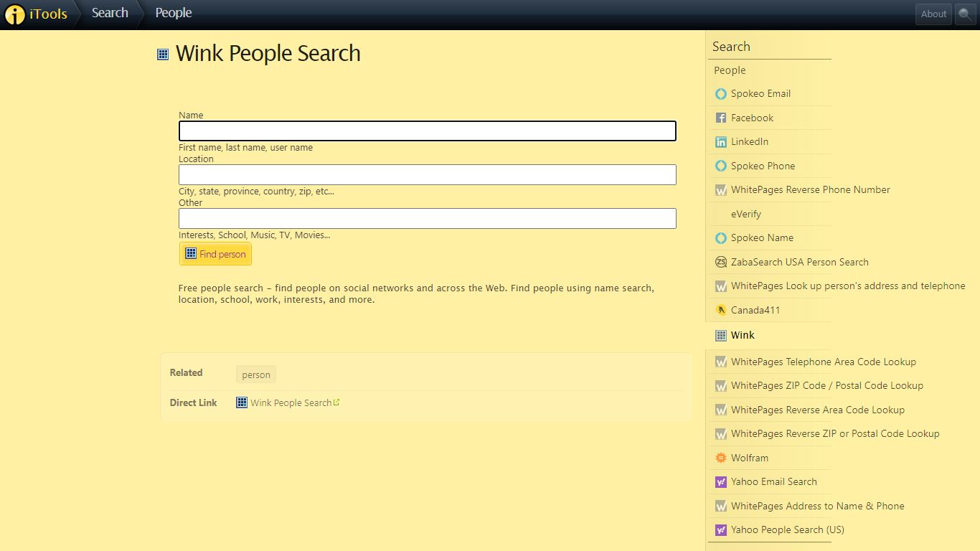Open the iTools home text
Viewport: 980px width, 551px height.
48,14
